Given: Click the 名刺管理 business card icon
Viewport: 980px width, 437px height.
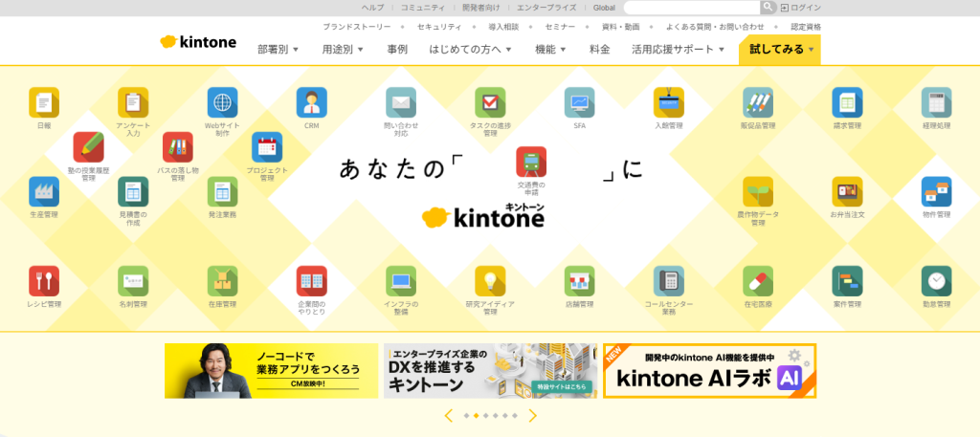Looking at the screenshot, I should coord(133,281).
